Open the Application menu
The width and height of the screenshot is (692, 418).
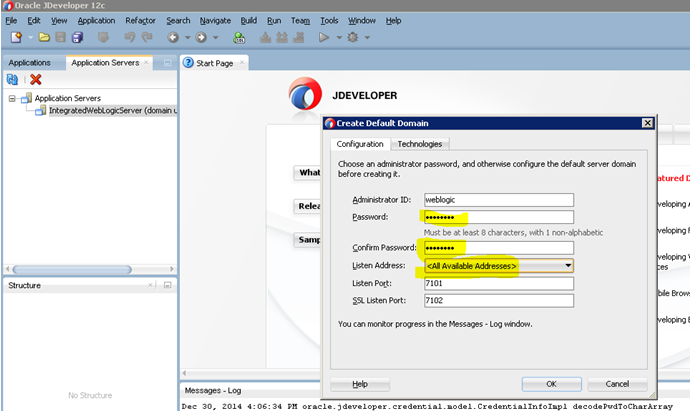click(x=96, y=20)
